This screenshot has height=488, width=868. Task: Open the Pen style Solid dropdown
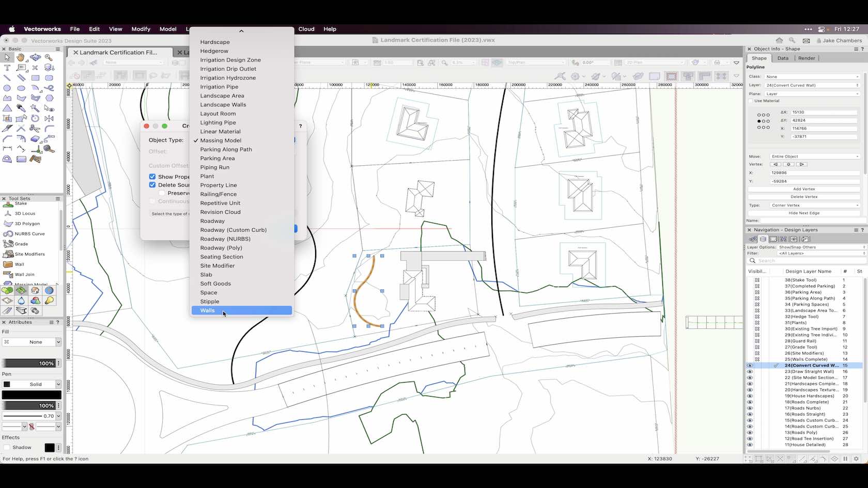pyautogui.click(x=32, y=385)
